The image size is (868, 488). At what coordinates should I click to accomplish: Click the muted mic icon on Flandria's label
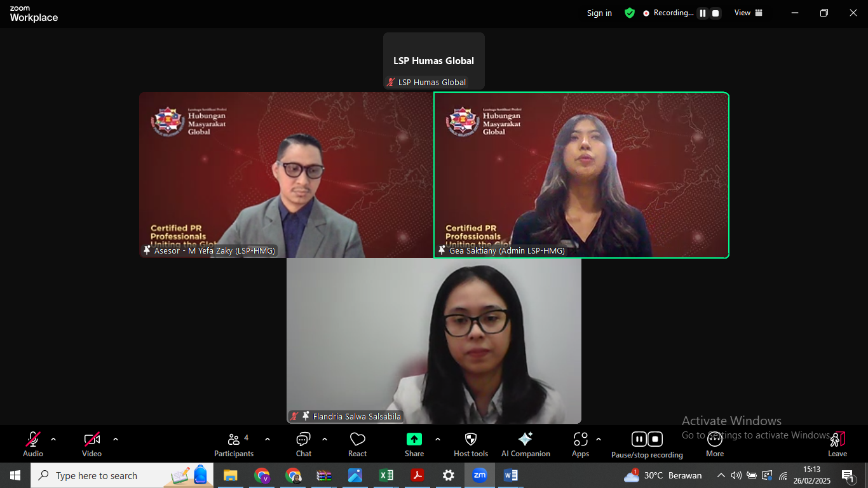[x=294, y=417]
